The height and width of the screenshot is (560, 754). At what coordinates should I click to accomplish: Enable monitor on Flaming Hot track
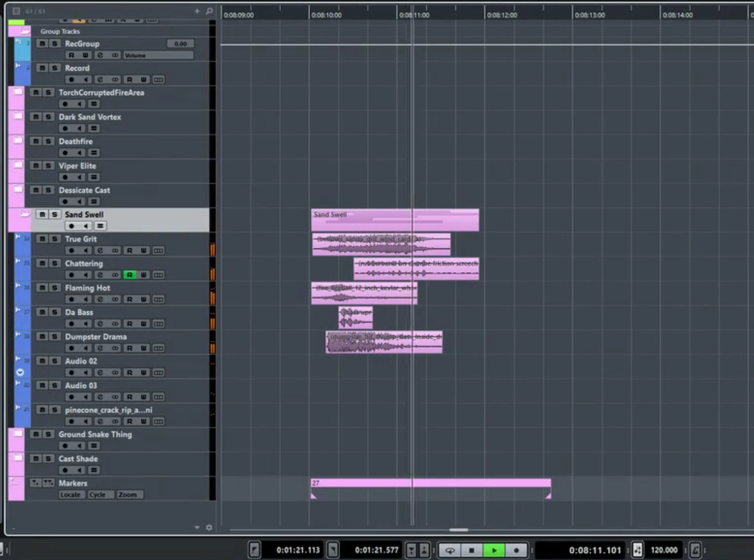point(85,300)
